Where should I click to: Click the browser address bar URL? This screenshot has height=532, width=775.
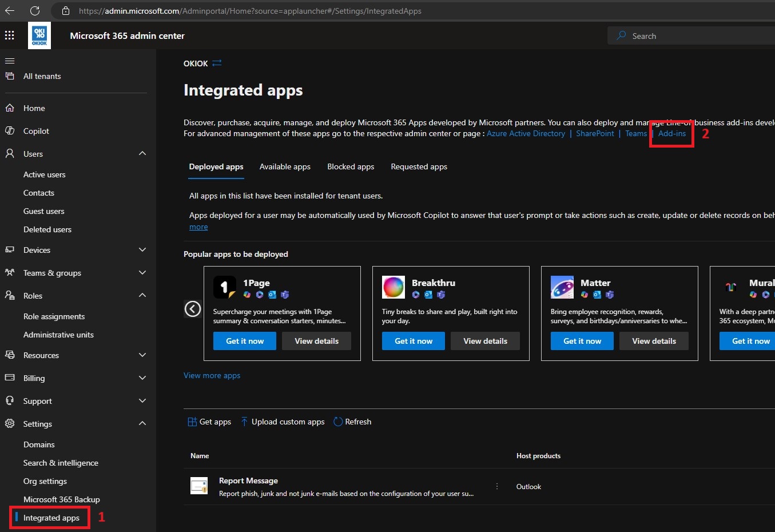pyautogui.click(x=250, y=11)
